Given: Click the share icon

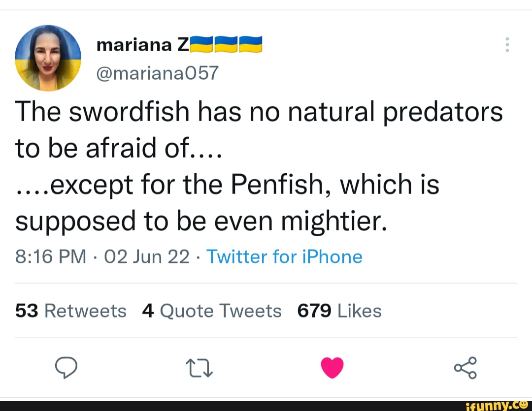Looking at the screenshot, I should [465, 367].
